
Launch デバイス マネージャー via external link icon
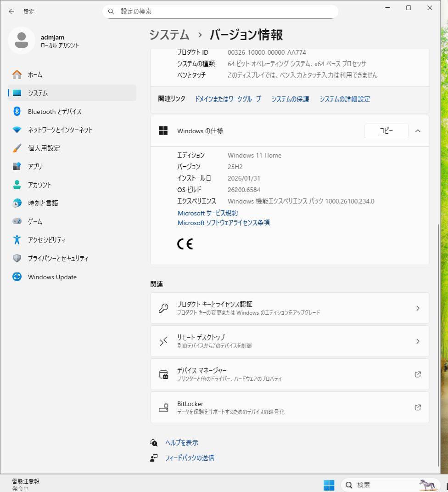click(418, 374)
